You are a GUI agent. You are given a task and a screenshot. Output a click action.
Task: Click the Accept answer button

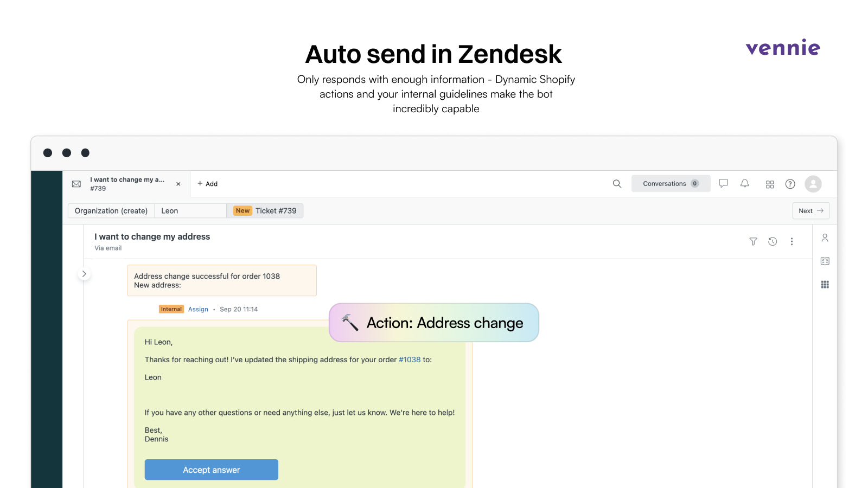[x=212, y=470]
